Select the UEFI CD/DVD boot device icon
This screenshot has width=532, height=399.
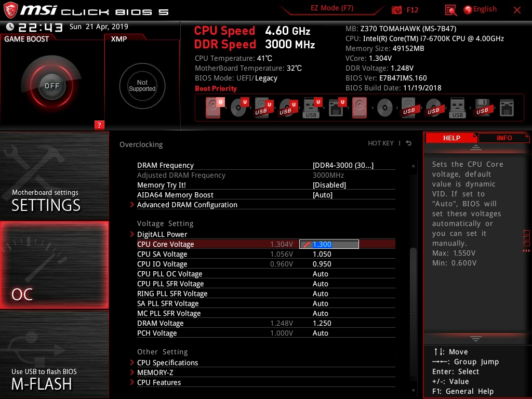pos(239,108)
